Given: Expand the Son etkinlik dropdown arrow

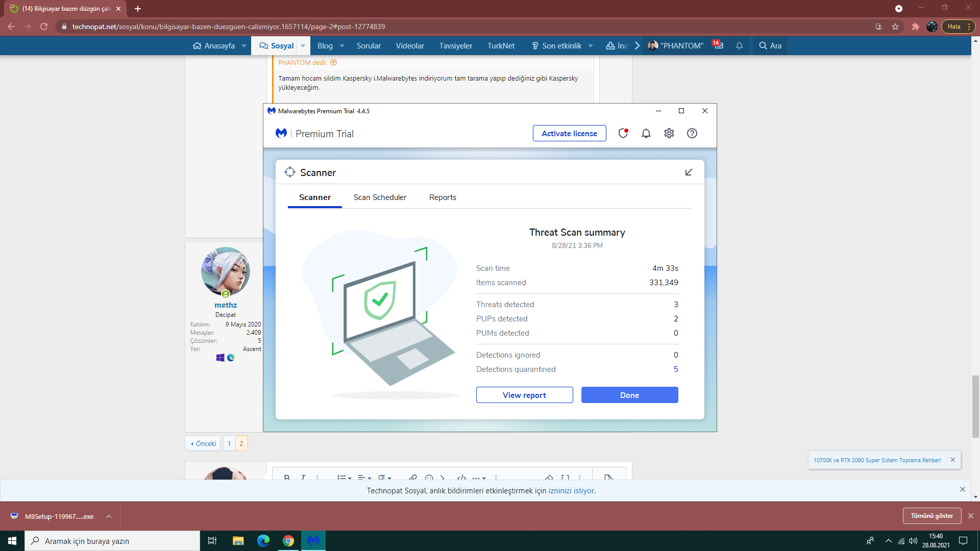Looking at the screenshot, I should tap(591, 46).
